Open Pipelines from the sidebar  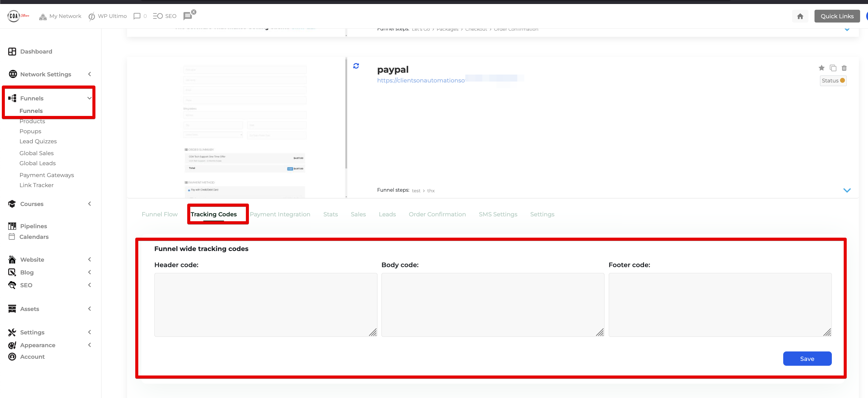tap(33, 226)
